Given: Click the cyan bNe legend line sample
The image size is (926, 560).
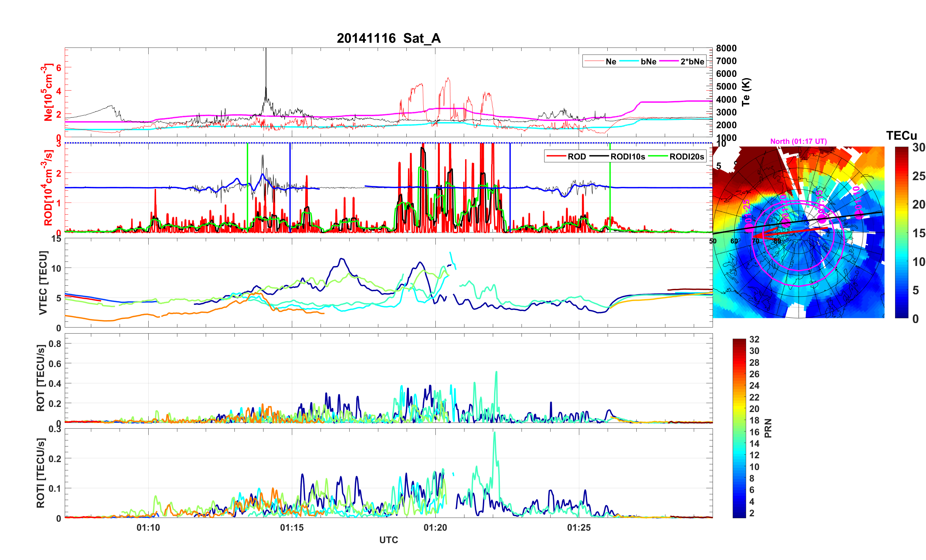Looking at the screenshot, I should (x=629, y=61).
